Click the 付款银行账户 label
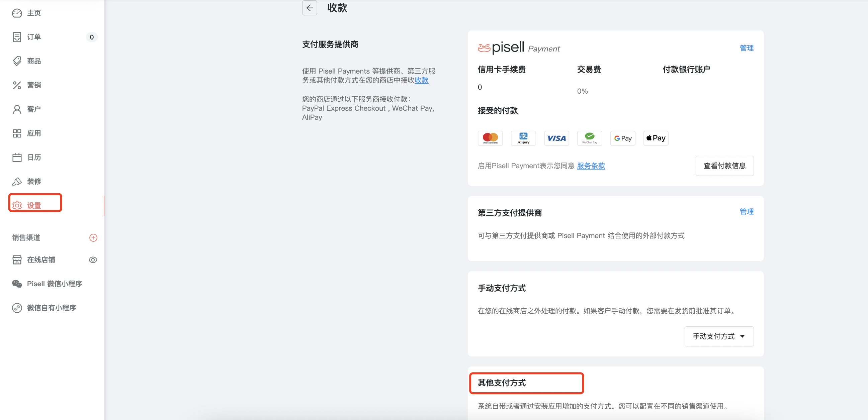This screenshot has width=868, height=420. pyautogui.click(x=686, y=69)
